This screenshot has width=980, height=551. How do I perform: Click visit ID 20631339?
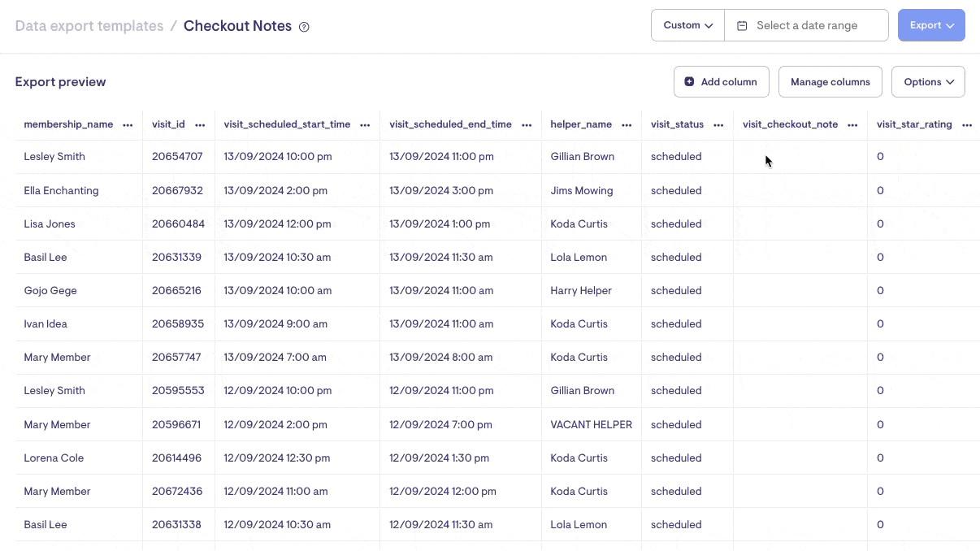tap(176, 257)
